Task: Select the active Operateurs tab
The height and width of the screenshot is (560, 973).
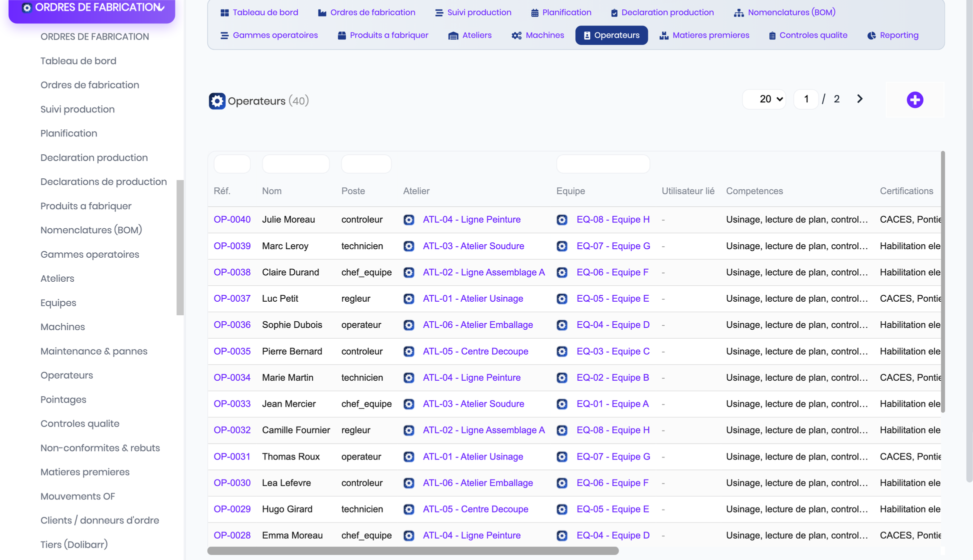Action: [x=611, y=35]
